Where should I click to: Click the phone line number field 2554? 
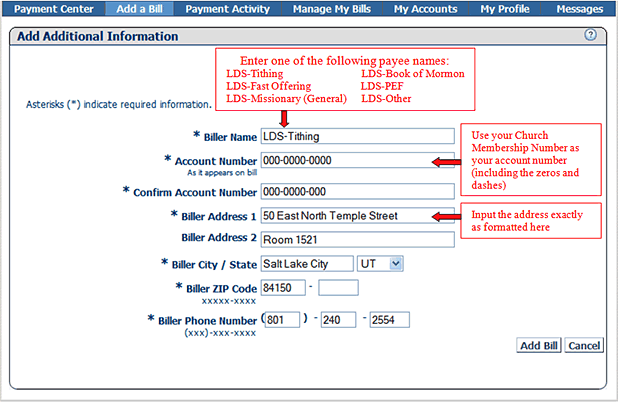[389, 320]
